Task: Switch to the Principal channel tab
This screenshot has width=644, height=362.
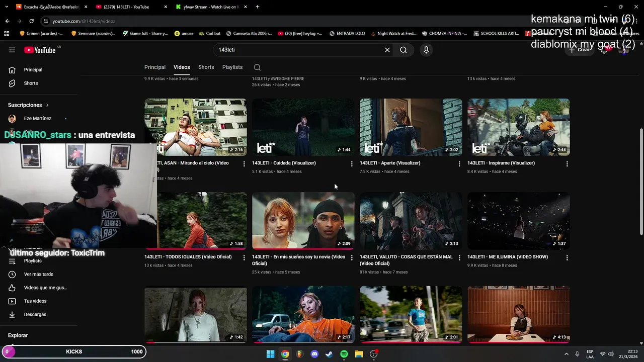Action: (155, 67)
